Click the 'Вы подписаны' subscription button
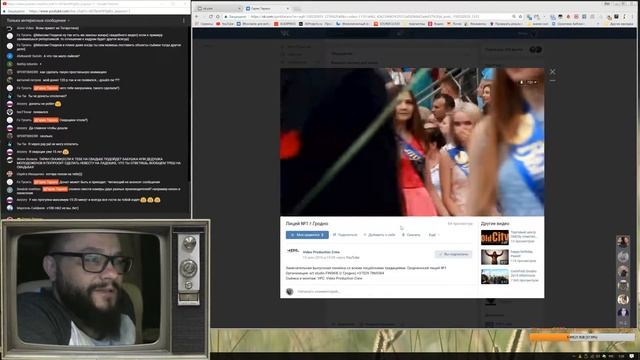The height and width of the screenshot is (360, 640). tap(453, 254)
